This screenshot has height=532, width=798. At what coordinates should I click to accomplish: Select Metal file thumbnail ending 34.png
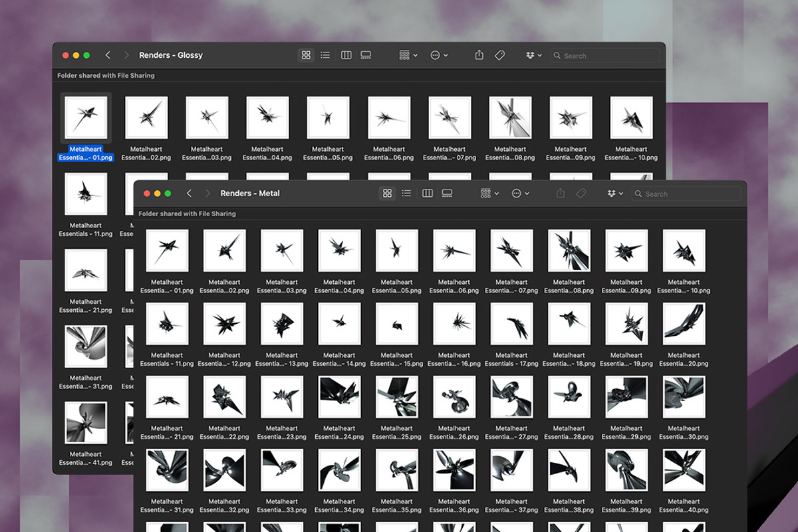[x=339, y=470]
